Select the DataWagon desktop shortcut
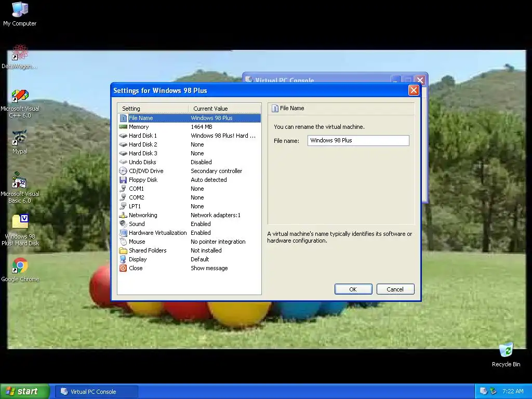The height and width of the screenshot is (399, 532). (20, 56)
